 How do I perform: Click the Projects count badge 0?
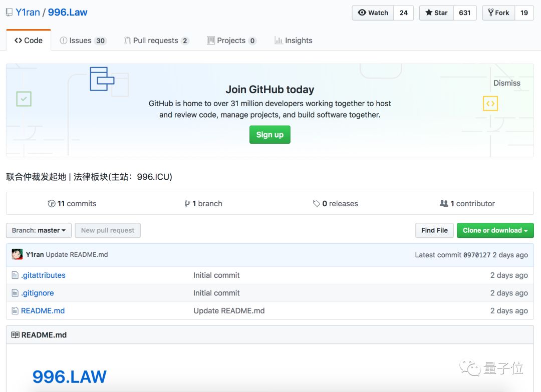click(252, 41)
